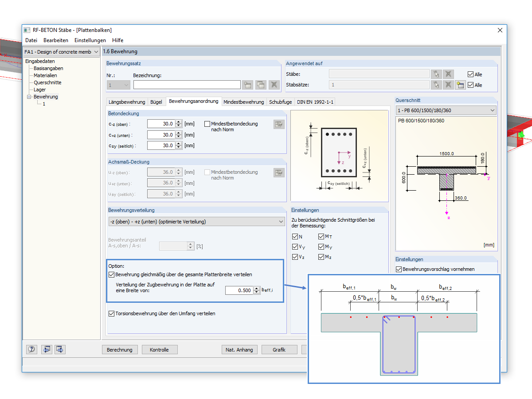Image resolution: width=532 pixels, height=399 pixels.
Task: Open the Querschnitt PB 600/1500/180/360 dropdown
Action: 446,110
